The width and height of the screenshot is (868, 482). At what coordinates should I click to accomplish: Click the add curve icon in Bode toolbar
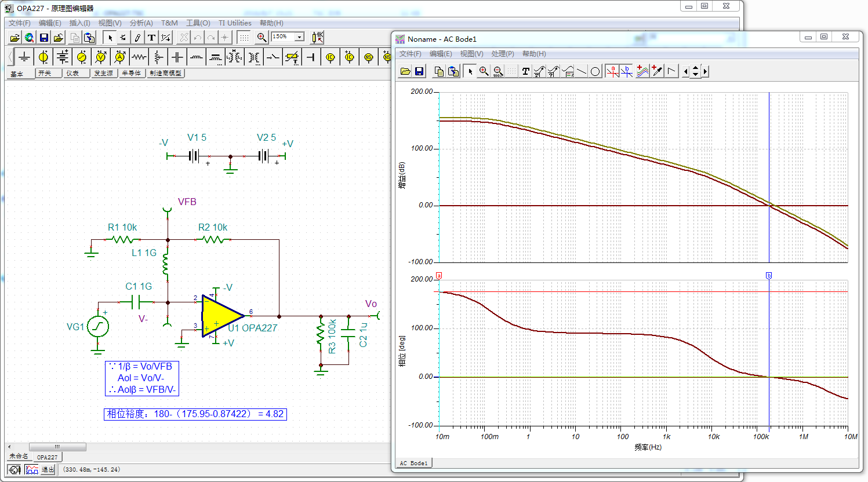point(642,71)
